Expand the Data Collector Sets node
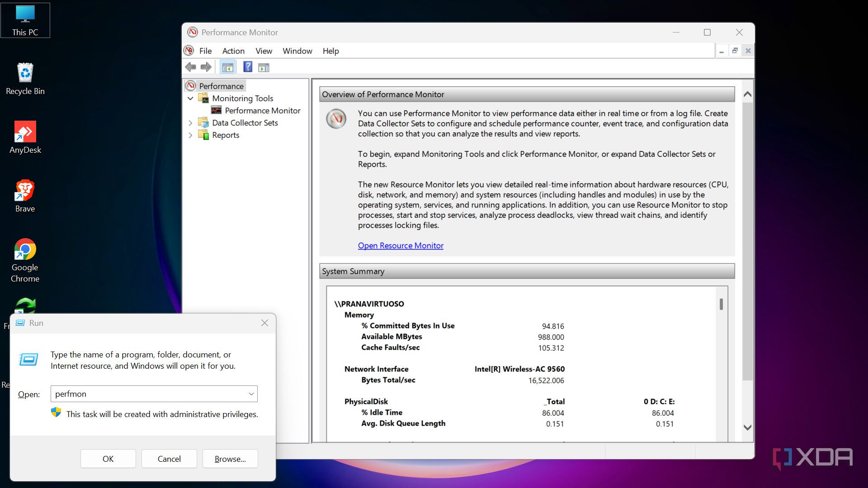The image size is (868, 488). 190,123
